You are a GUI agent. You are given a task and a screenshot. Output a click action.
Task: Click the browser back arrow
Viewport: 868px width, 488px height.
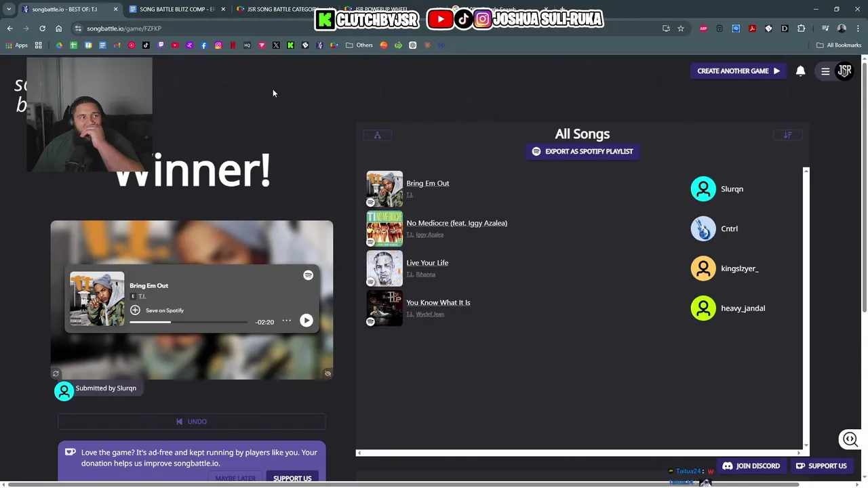tap(9, 28)
